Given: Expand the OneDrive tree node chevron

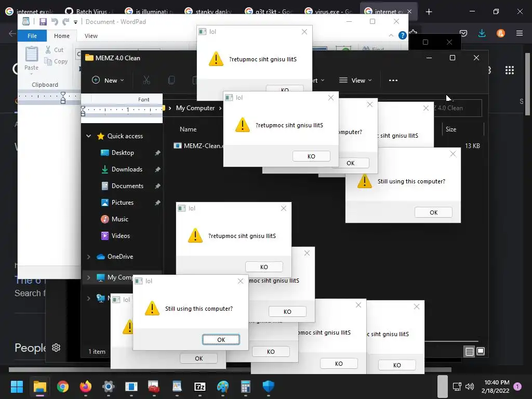Looking at the screenshot, I should pyautogui.click(x=88, y=257).
